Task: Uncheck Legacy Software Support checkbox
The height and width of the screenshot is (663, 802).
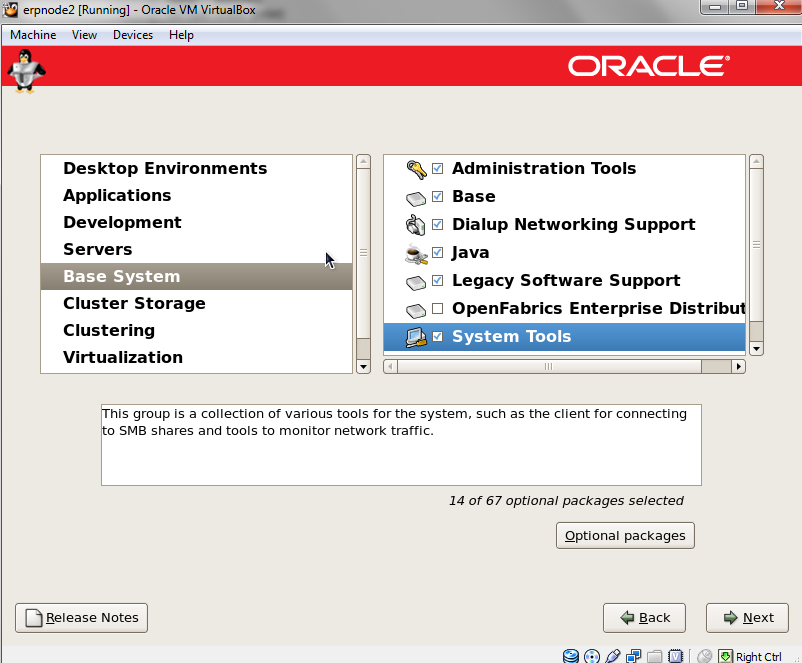Action: point(437,280)
